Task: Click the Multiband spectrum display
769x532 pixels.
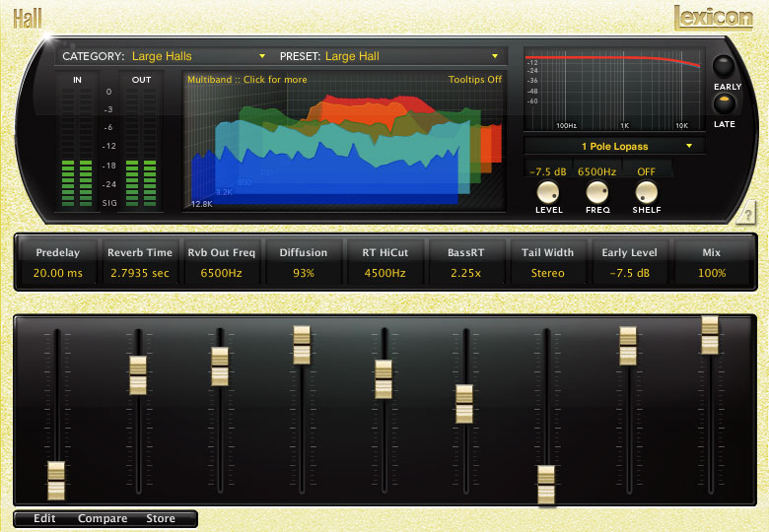Action: pyautogui.click(x=344, y=141)
